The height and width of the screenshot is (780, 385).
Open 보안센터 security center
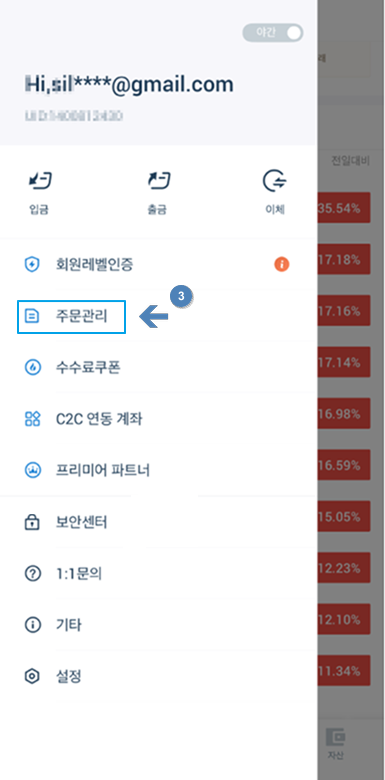158,522
